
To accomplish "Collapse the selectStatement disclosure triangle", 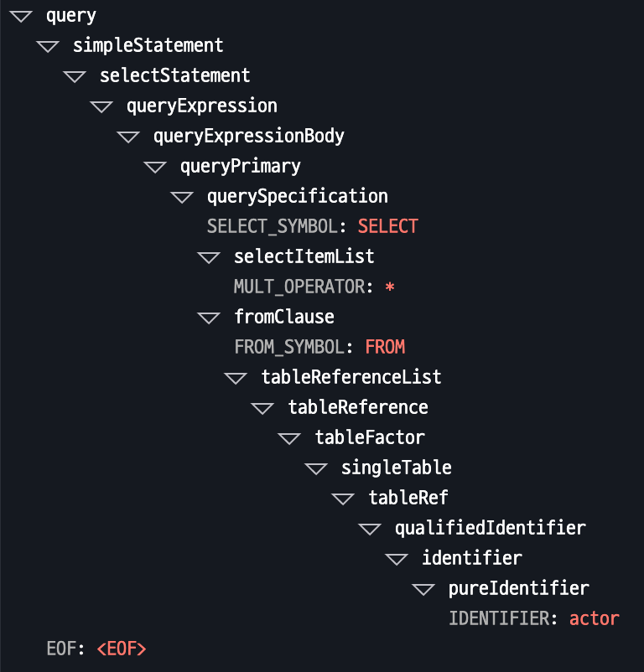I will (75, 76).
